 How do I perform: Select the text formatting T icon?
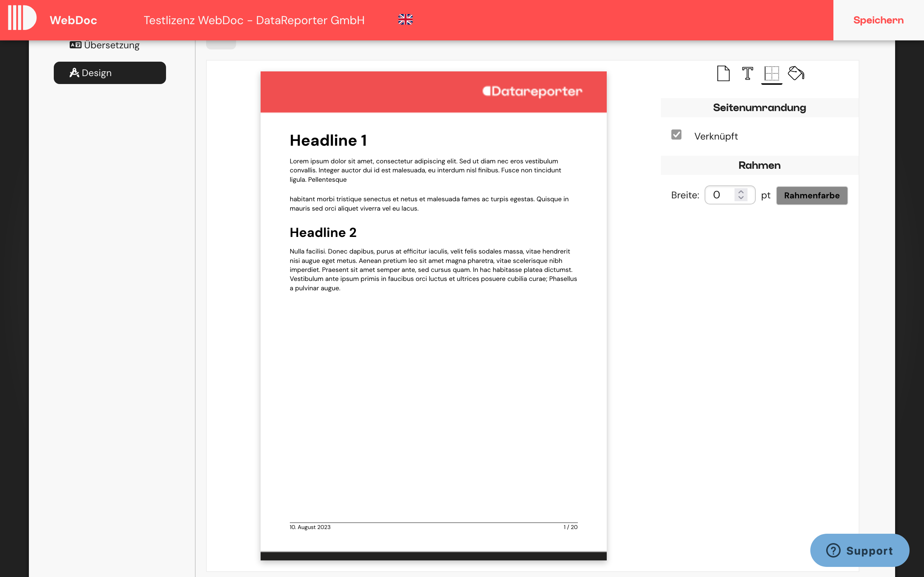[x=747, y=74]
